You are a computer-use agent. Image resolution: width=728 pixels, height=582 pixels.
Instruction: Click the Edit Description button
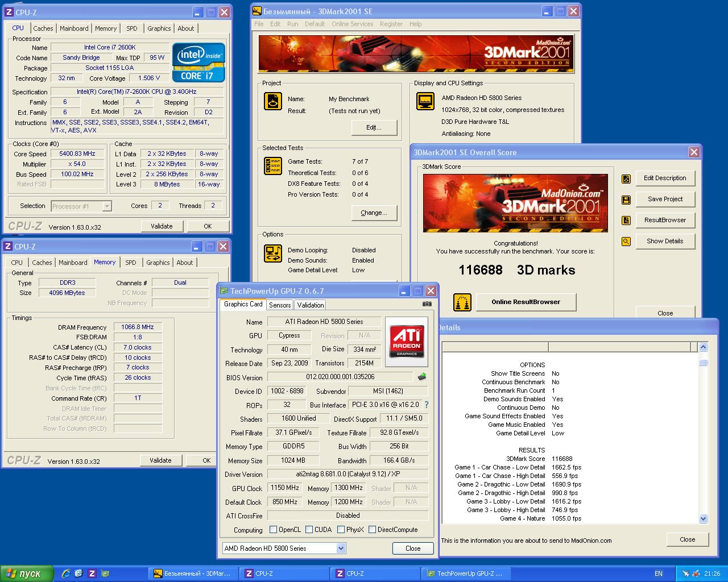click(665, 178)
